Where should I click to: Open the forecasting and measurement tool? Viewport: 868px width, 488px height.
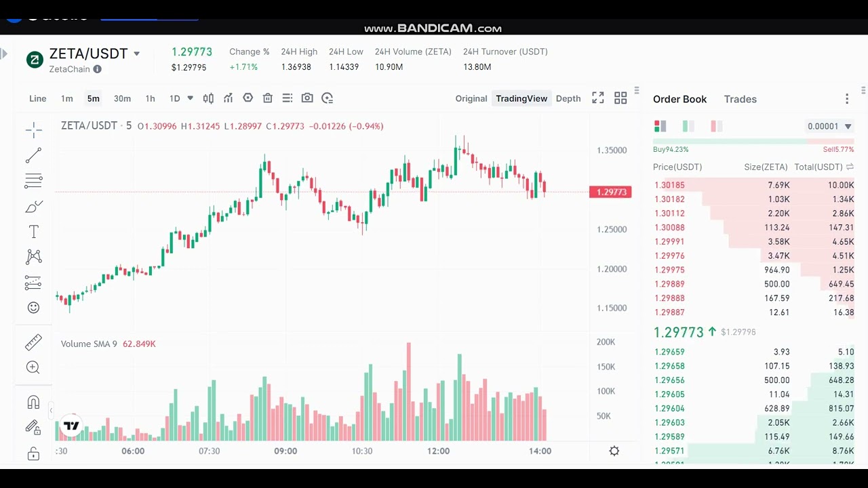(33, 283)
